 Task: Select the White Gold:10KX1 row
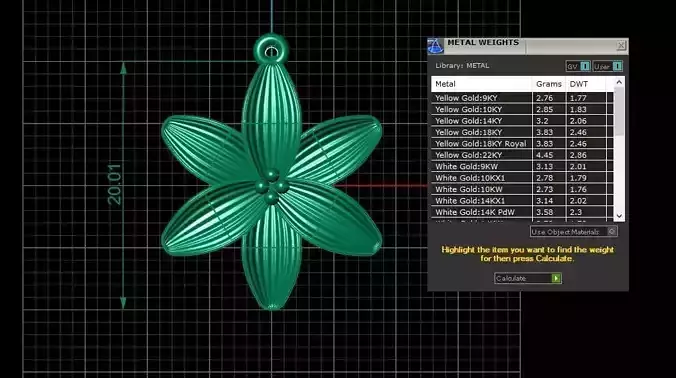522,178
